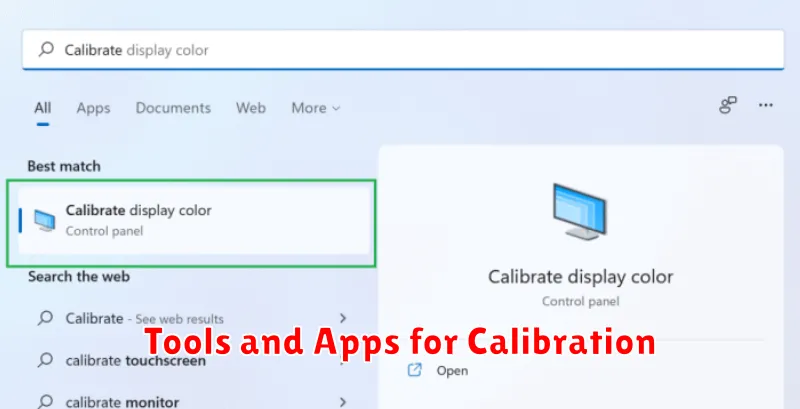Click the search magnifier icon in search box

coord(46,49)
